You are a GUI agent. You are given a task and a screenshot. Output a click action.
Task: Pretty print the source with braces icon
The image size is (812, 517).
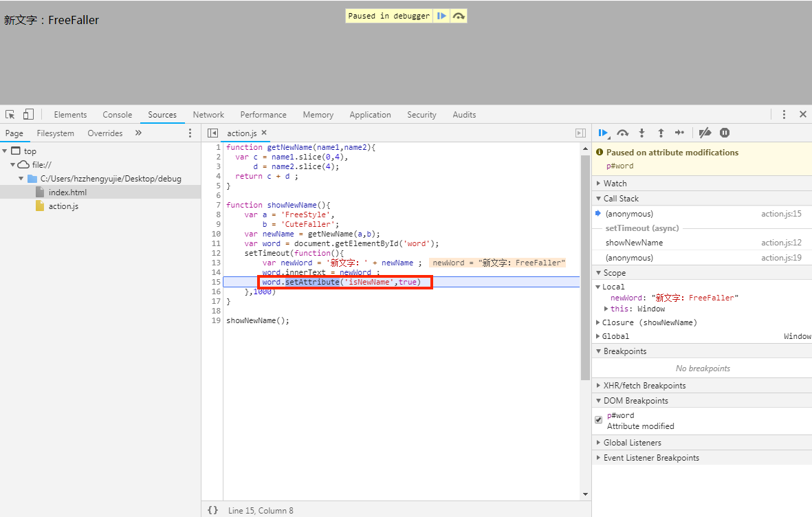213,510
